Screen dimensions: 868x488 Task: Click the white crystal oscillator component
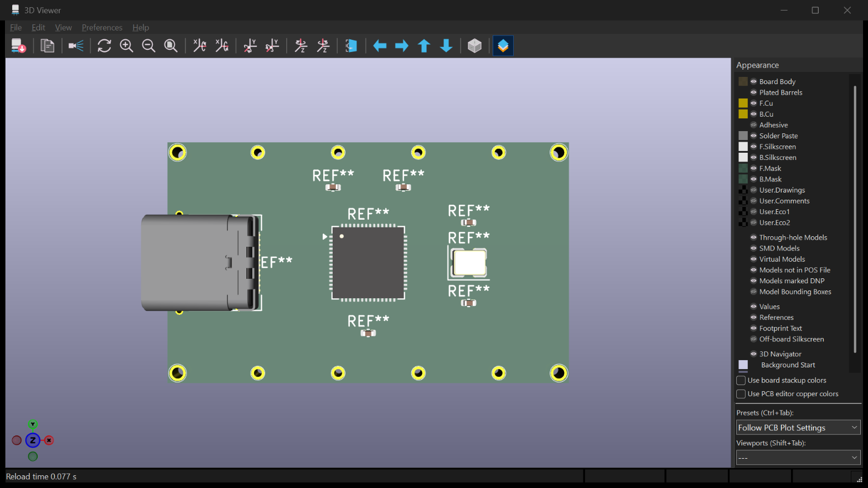[469, 263]
